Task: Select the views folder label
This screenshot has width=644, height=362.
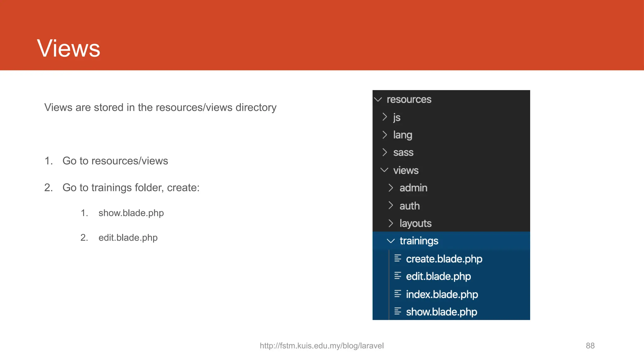Action: [406, 170]
